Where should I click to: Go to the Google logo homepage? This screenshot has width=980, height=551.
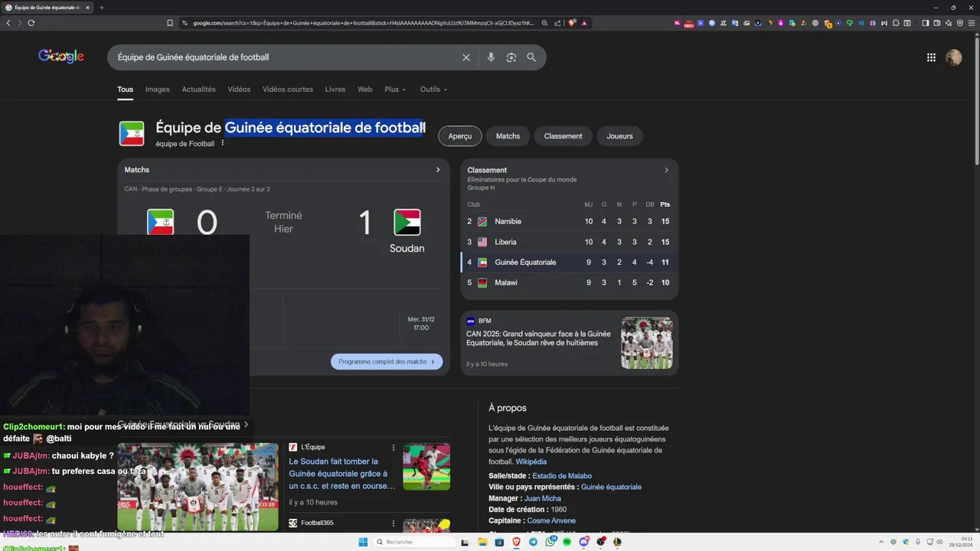pos(61,57)
